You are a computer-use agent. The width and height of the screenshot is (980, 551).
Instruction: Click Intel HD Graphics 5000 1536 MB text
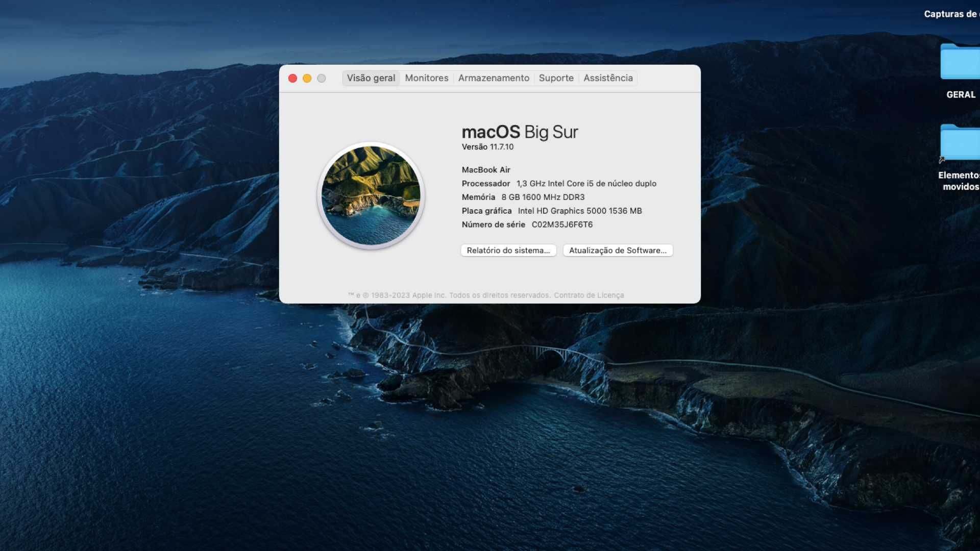click(580, 211)
